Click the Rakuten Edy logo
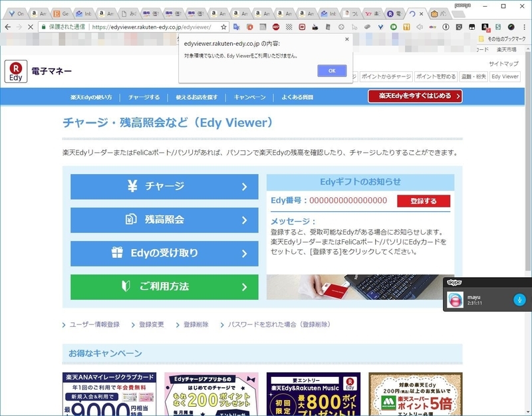Image resolution: width=532 pixels, height=416 pixels. point(16,71)
